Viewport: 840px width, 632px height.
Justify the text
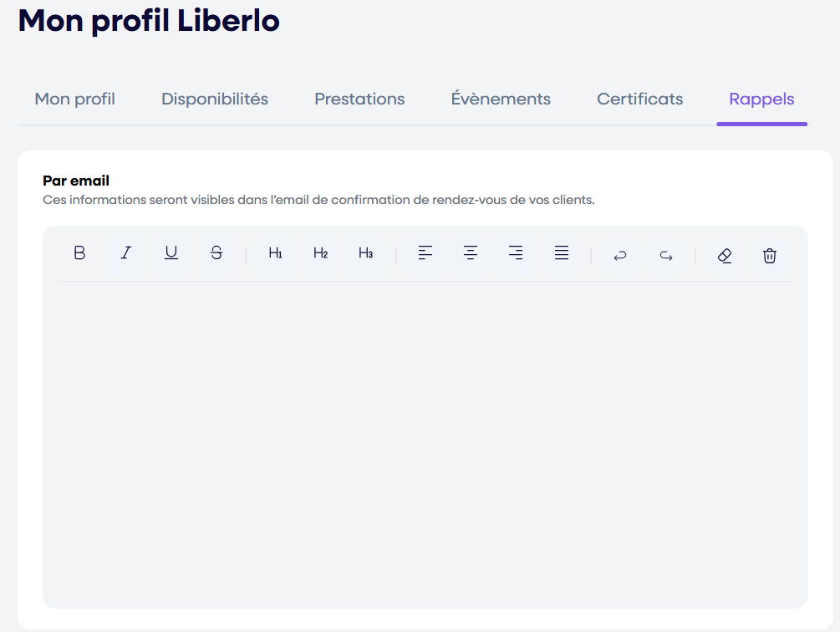point(561,253)
